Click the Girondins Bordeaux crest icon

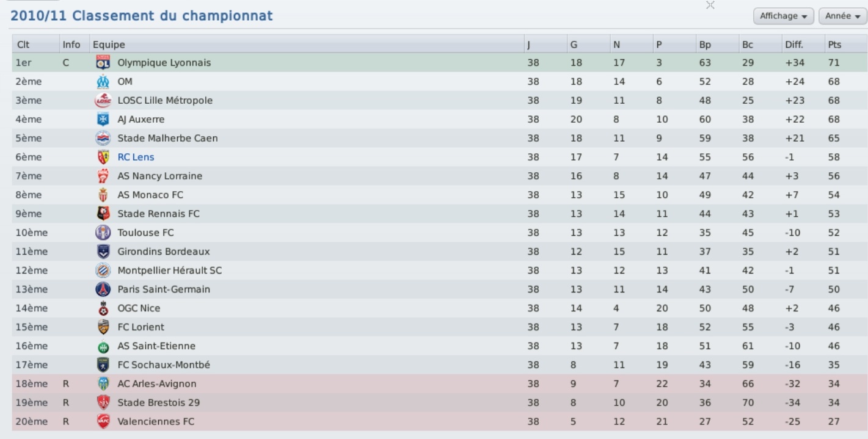103,252
